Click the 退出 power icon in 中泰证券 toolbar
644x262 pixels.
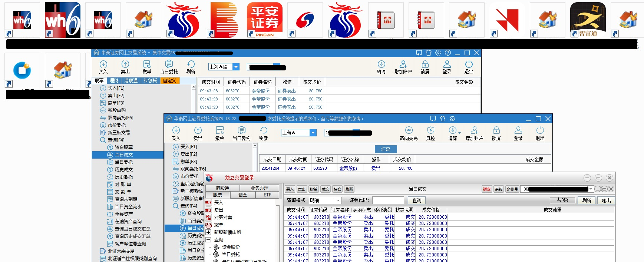pos(469,67)
